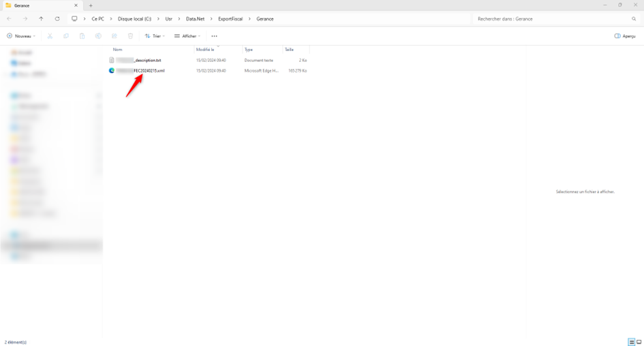Open the Afficher view dropdown
The height and width of the screenshot is (346, 644).
coord(187,36)
